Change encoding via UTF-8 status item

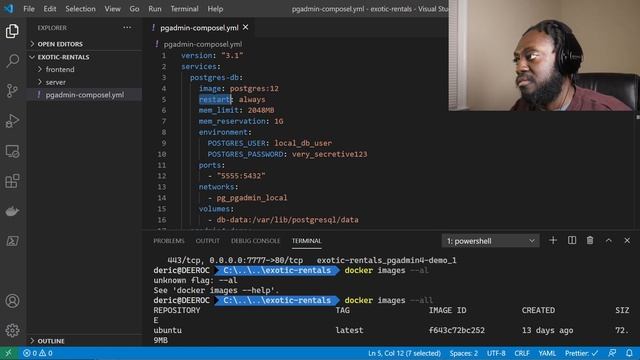pos(496,353)
